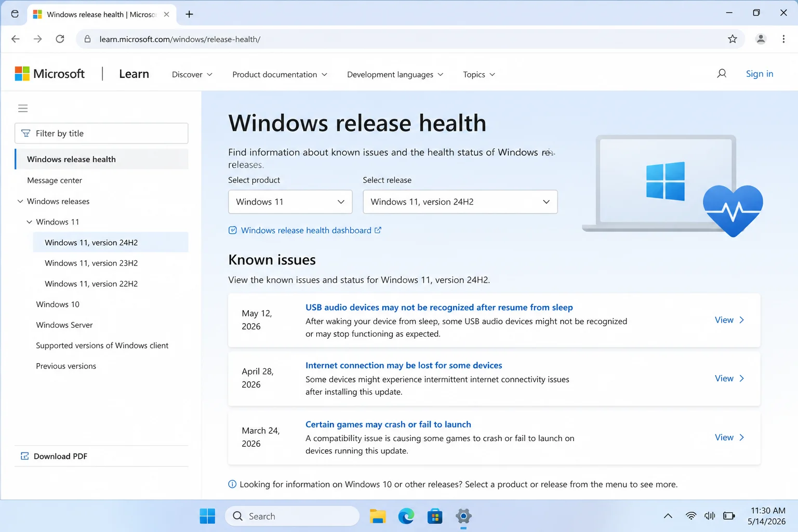Open Windows release health dashboard link
This screenshot has height=532, width=798.
306,230
